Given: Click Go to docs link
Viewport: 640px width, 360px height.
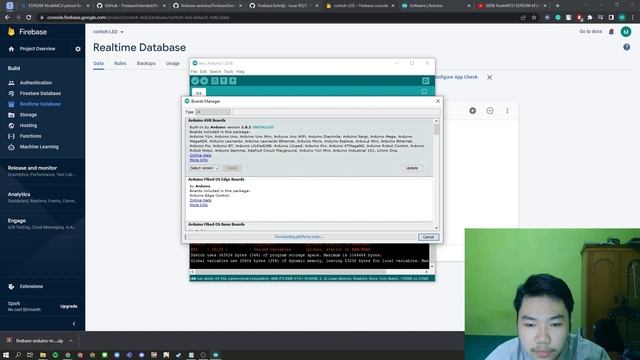Looking at the screenshot, I should pos(590,31).
